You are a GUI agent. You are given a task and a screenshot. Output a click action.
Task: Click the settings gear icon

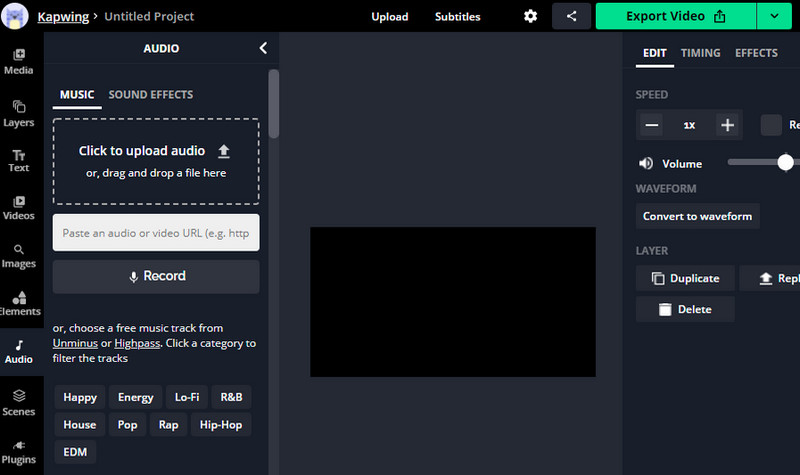pos(530,17)
